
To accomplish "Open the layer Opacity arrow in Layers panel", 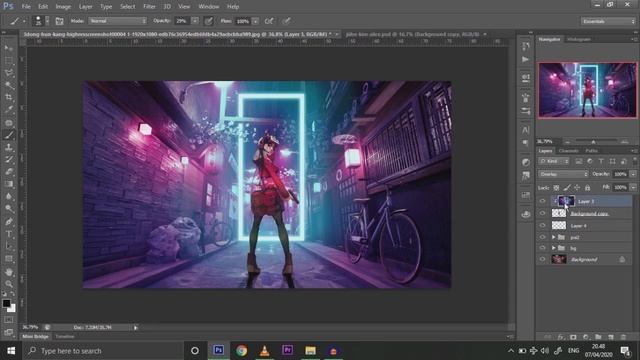I will [633, 174].
